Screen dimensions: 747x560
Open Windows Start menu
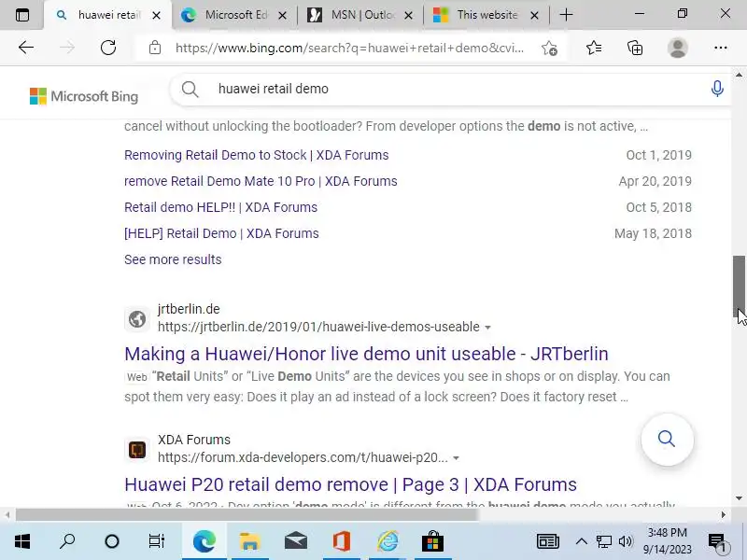click(21, 541)
